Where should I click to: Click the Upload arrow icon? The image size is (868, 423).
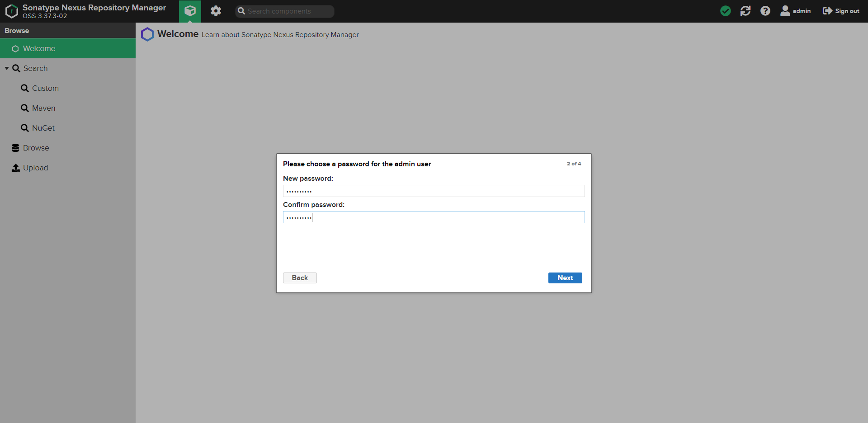coord(16,168)
